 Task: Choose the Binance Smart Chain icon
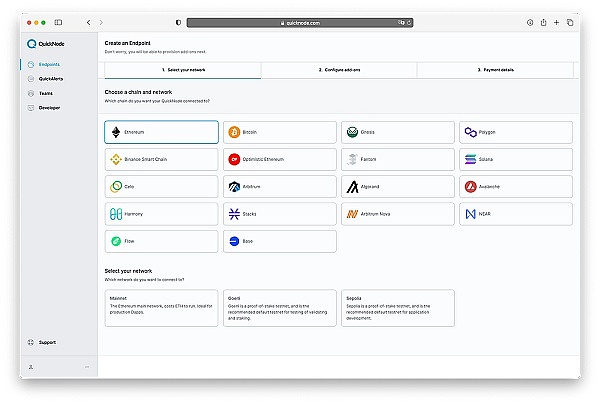coord(116,159)
